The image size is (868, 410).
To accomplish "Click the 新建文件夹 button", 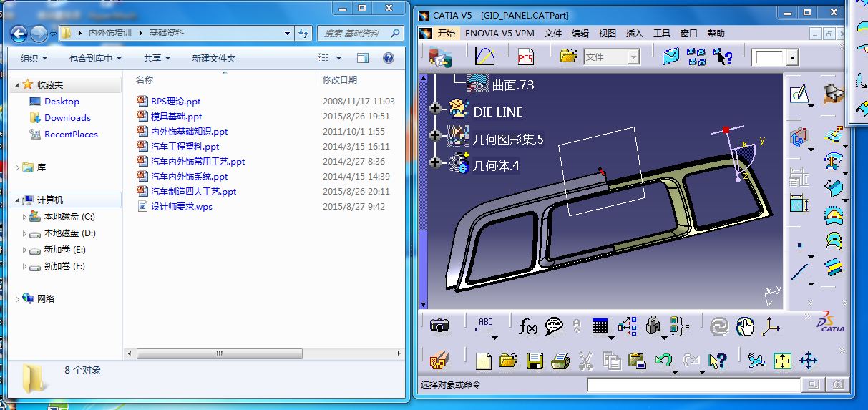I will click(213, 58).
